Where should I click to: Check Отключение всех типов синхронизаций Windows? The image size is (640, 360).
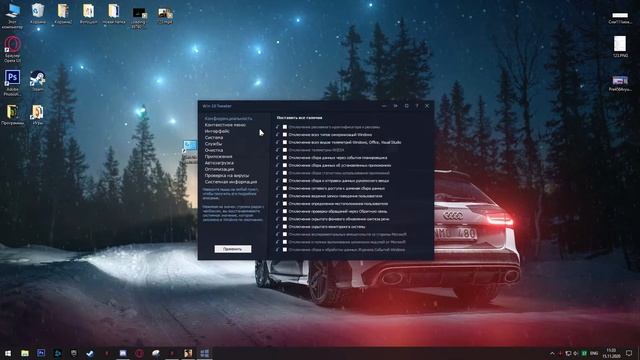(285, 135)
